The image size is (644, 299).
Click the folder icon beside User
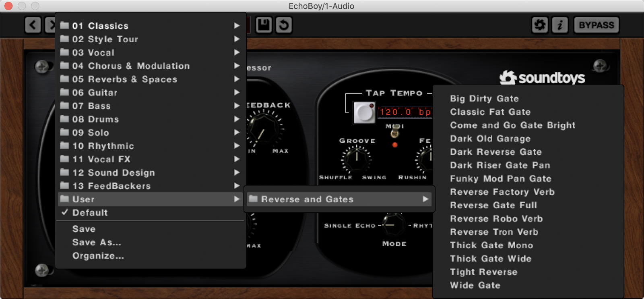click(64, 199)
